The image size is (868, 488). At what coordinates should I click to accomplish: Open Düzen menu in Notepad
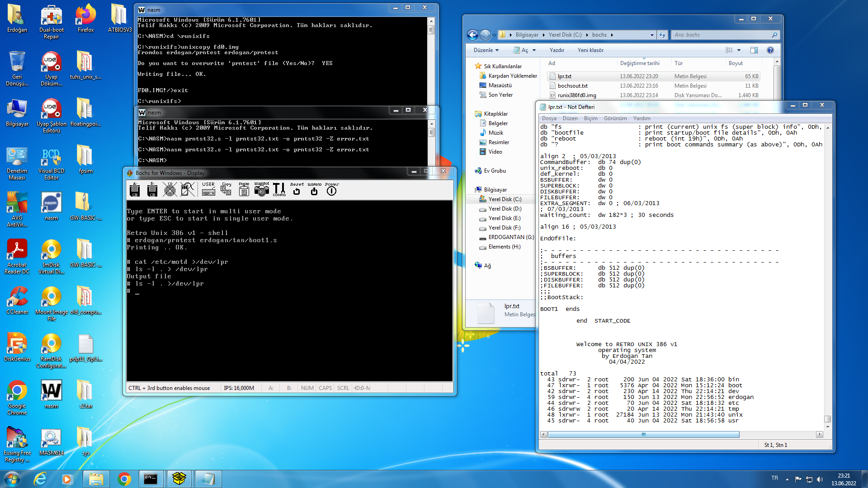[x=570, y=118]
